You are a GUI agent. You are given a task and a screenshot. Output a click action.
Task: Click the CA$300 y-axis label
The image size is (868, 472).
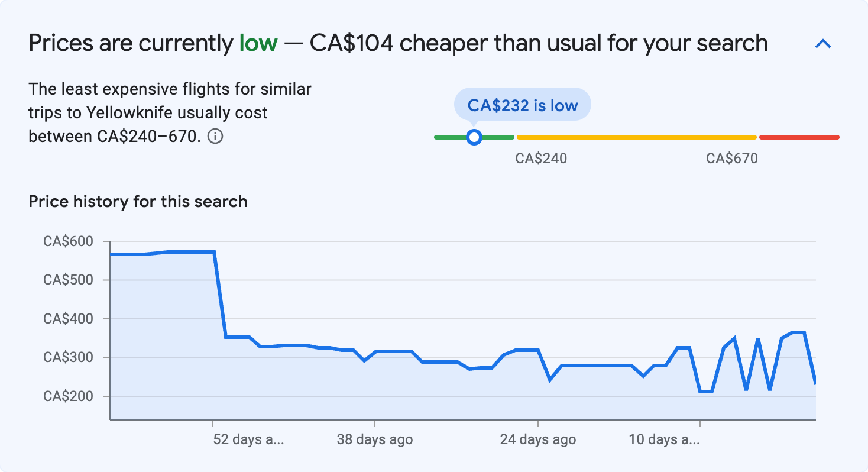(x=68, y=357)
